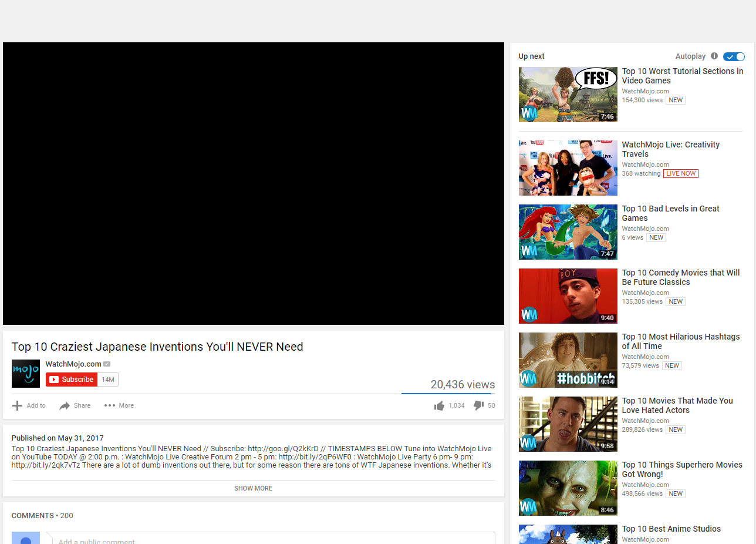The height and width of the screenshot is (544, 756).
Task: Open Top 10 Best Anime Studios thumbnail
Action: 568,534
